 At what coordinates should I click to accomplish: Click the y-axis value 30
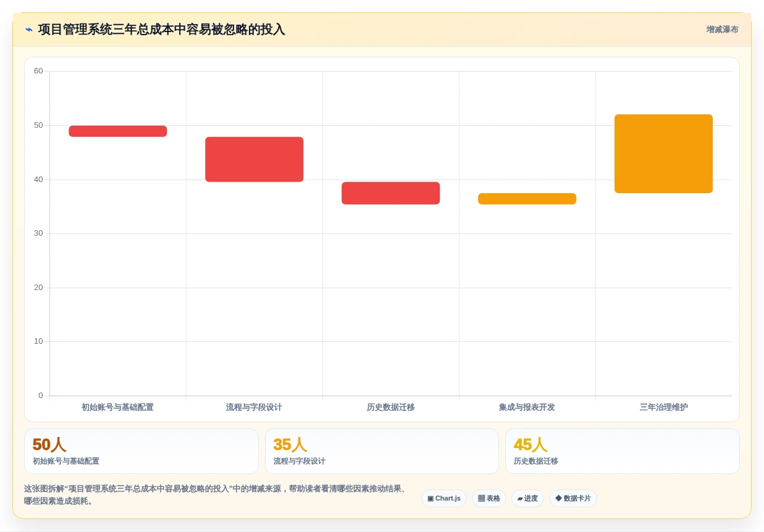tap(38, 233)
